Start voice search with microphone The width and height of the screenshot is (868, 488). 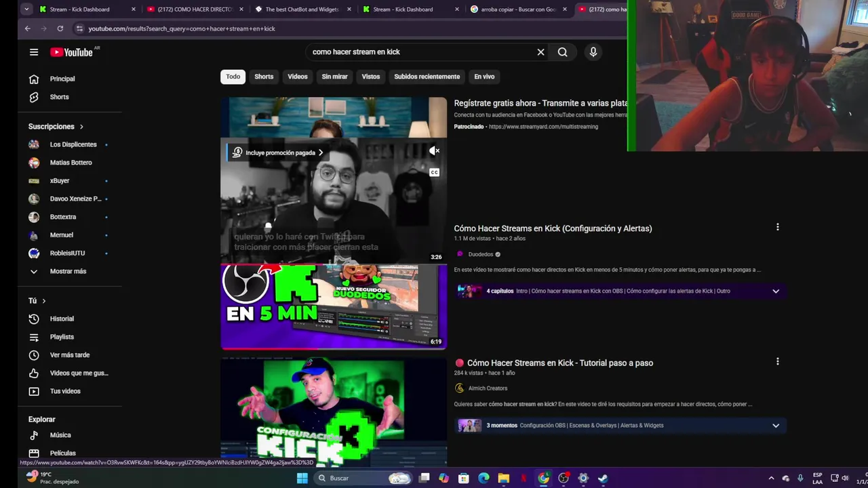(x=593, y=52)
